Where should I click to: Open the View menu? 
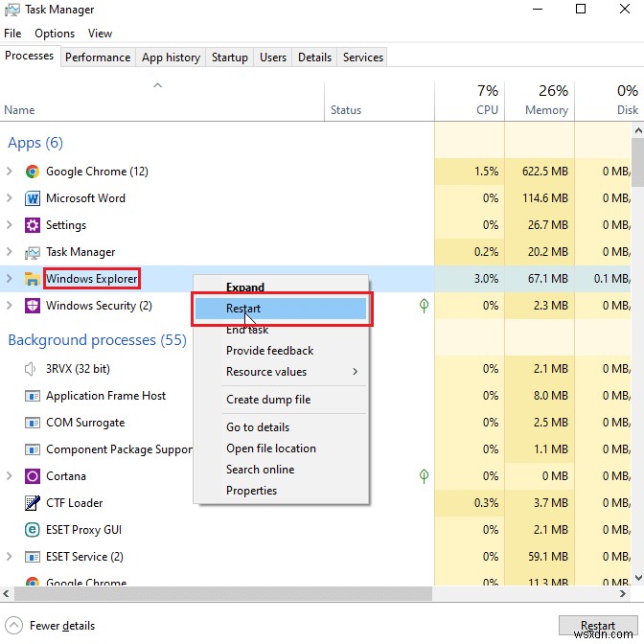point(100,34)
